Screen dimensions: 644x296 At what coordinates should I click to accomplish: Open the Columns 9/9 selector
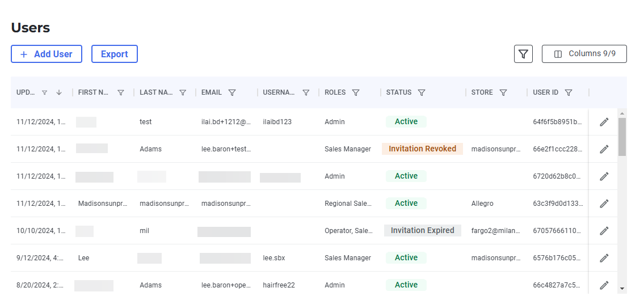[584, 54]
